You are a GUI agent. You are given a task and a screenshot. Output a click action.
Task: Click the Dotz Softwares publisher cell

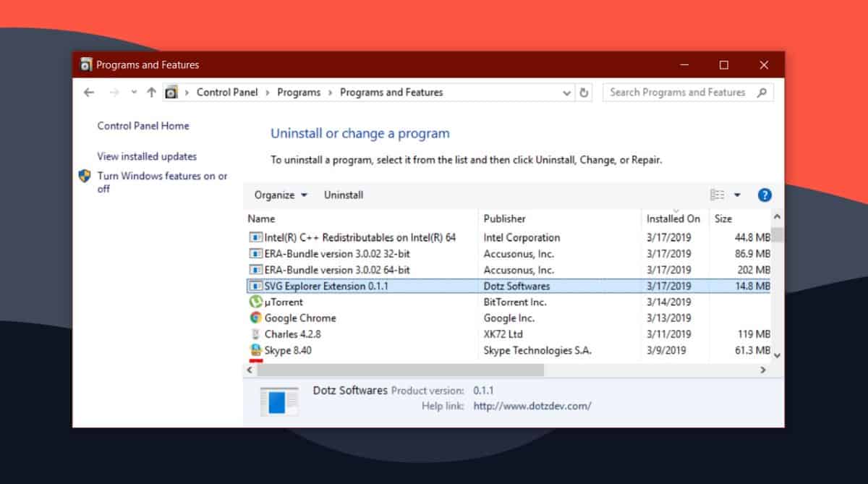tap(517, 286)
